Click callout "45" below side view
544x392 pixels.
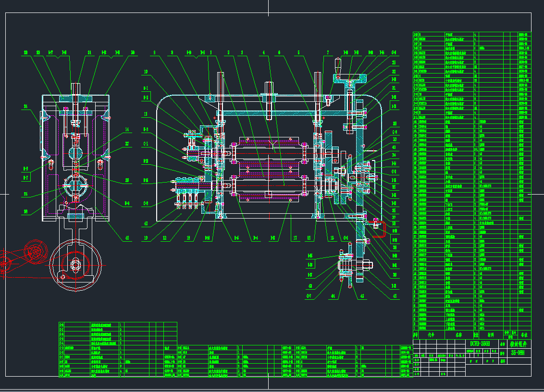[127, 238]
